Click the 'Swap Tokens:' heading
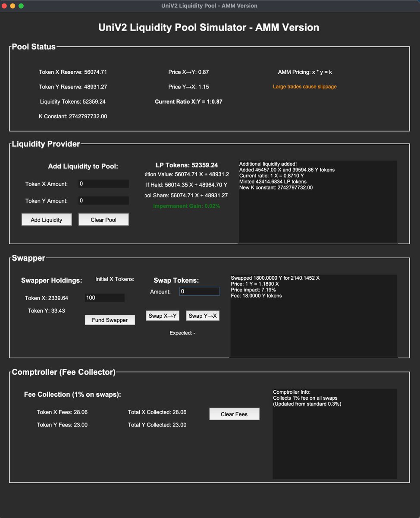The width and height of the screenshot is (420, 518). (176, 281)
